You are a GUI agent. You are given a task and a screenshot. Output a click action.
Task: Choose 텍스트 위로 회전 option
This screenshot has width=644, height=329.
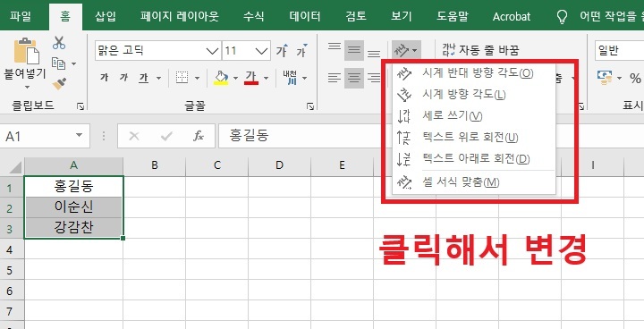click(x=474, y=138)
